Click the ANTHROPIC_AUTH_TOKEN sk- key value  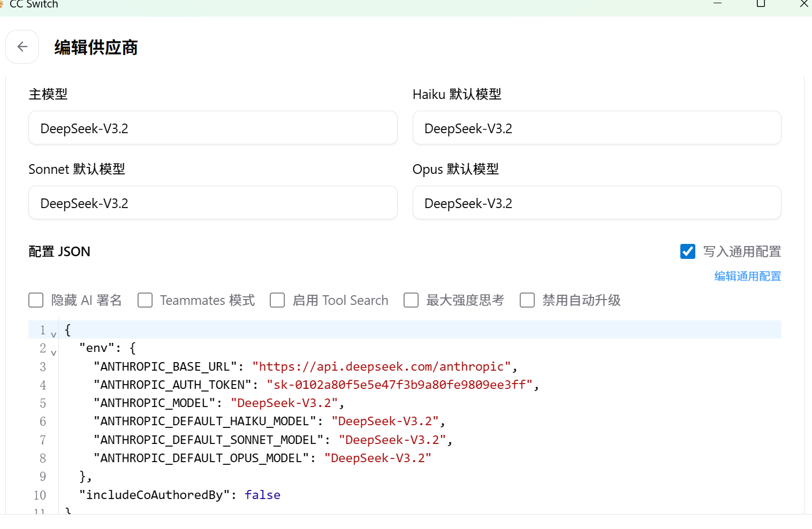pyautogui.click(x=400, y=385)
